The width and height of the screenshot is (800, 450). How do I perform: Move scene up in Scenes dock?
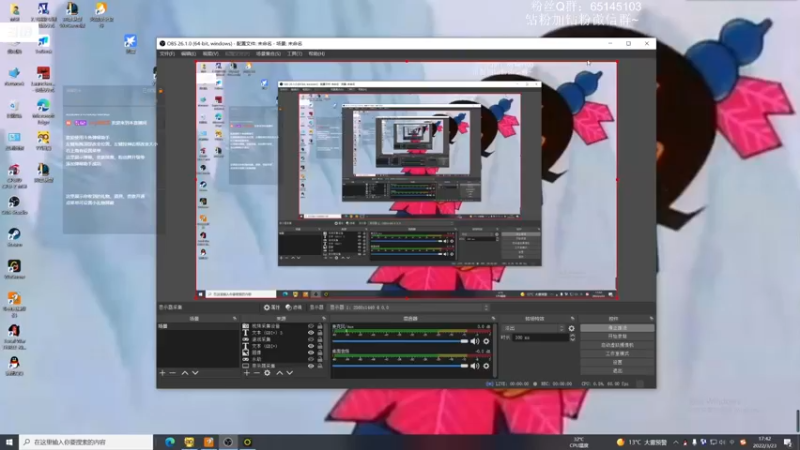click(x=185, y=373)
